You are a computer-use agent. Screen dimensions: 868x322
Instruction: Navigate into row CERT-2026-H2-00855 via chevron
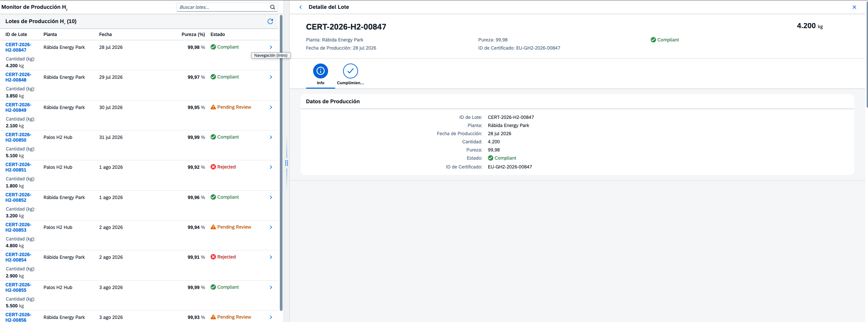(271, 287)
